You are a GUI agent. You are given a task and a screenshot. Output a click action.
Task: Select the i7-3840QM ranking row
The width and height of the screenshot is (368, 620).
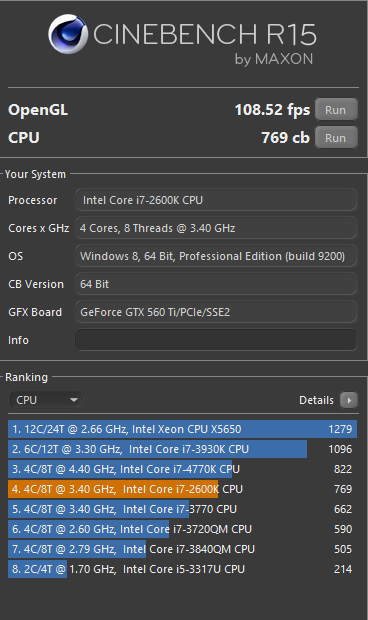[183, 549]
